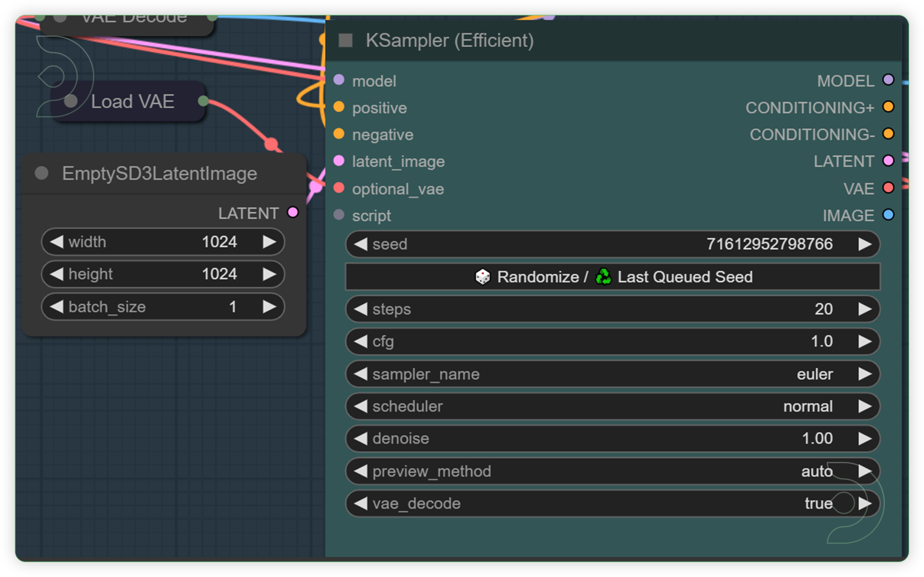Collapse the Load VAE node via title dot
This screenshot has height=577, width=924.
click(x=71, y=101)
